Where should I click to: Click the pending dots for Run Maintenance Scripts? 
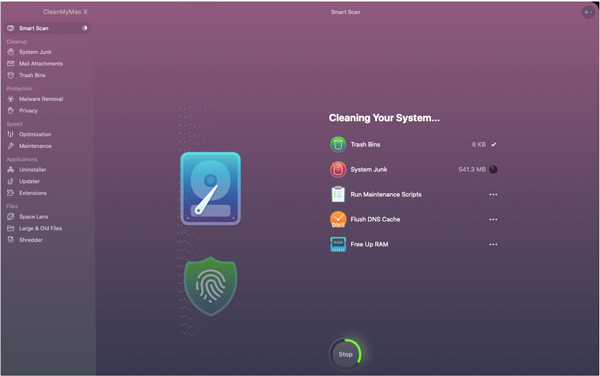point(493,194)
